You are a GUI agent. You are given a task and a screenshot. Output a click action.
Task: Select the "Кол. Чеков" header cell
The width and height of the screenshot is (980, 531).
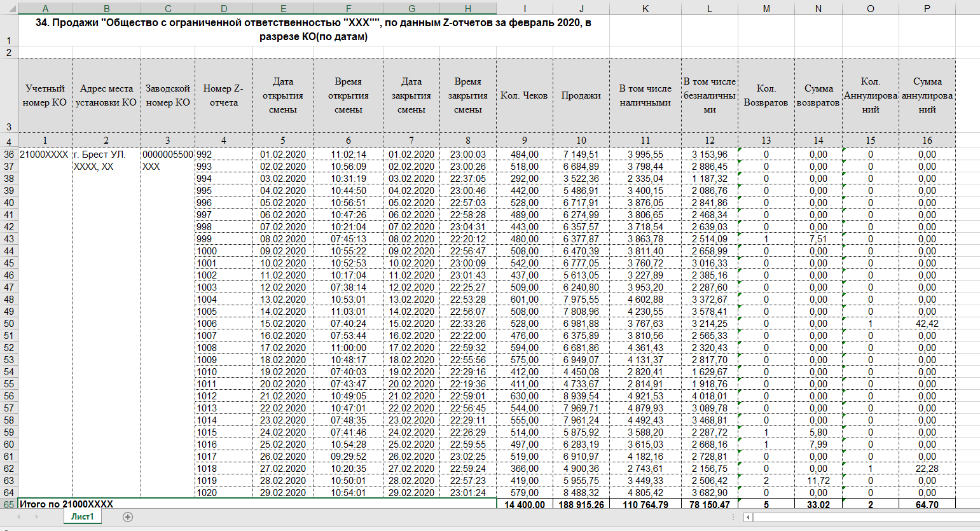pos(525,95)
